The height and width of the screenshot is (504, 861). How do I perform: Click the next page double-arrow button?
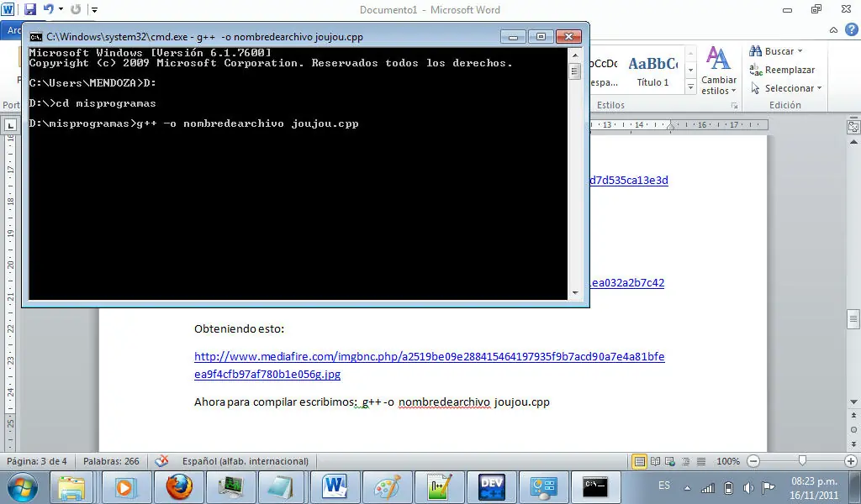[x=853, y=444]
